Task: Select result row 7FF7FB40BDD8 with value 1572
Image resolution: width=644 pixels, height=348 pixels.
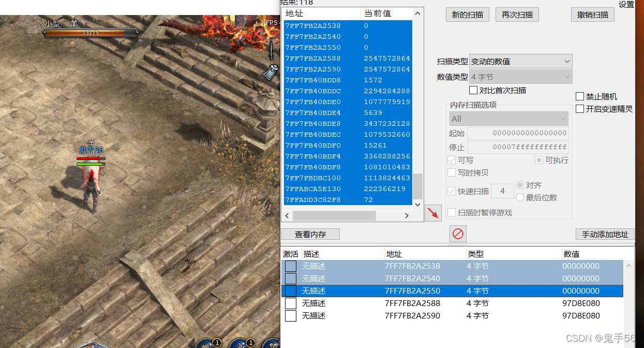Action: (348, 80)
